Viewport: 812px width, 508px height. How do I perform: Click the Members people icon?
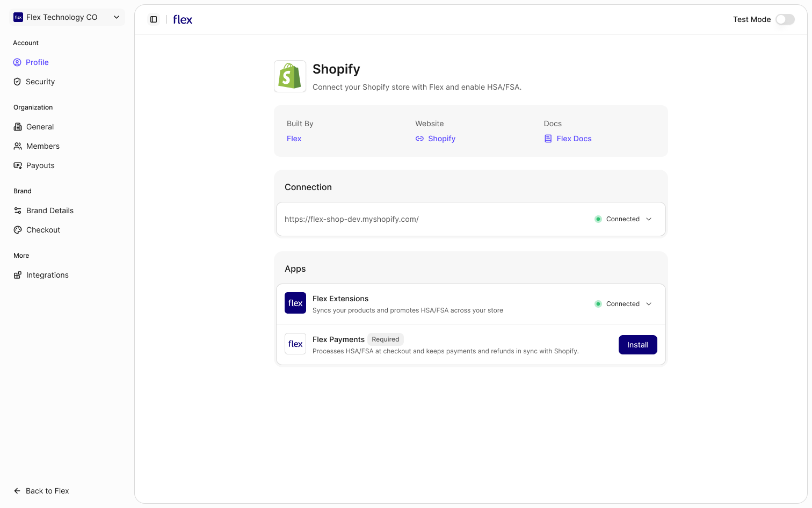(18, 146)
